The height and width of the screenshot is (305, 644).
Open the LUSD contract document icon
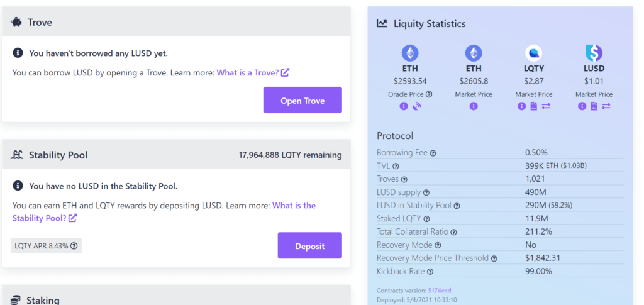[x=594, y=106]
